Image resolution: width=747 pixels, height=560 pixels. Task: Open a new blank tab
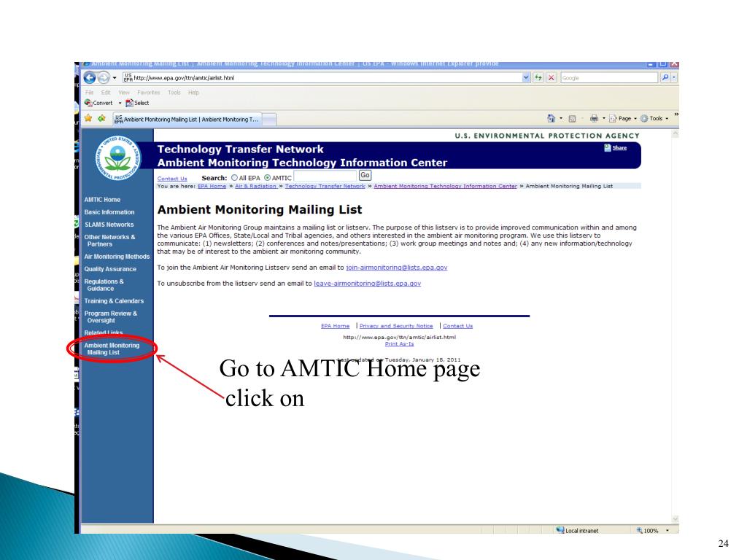point(269,120)
